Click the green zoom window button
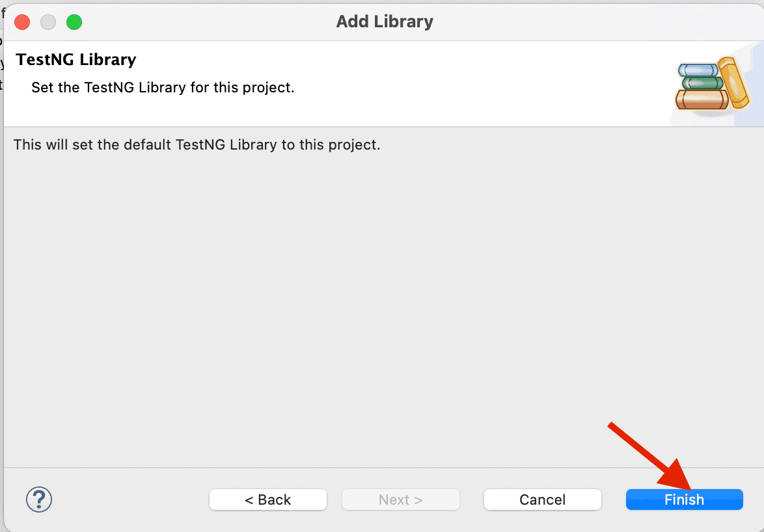 [x=74, y=21]
